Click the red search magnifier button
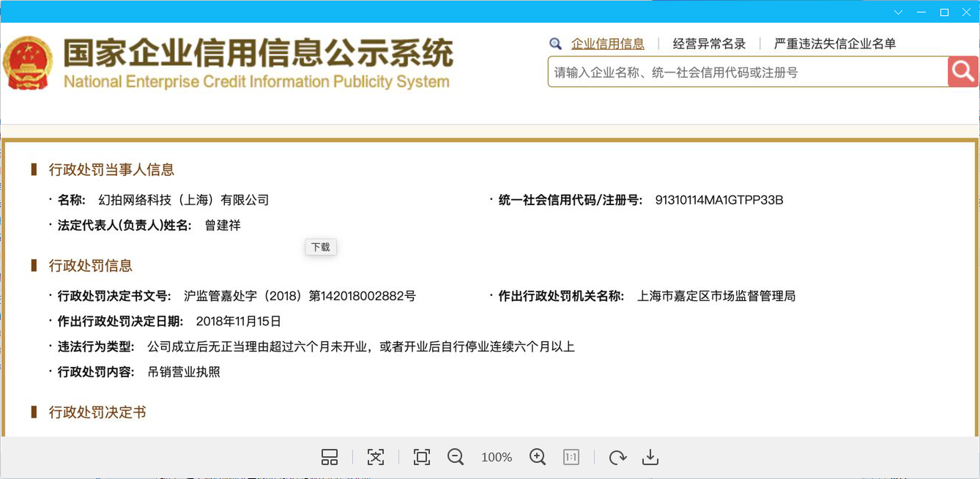The image size is (980, 479). pos(963,72)
